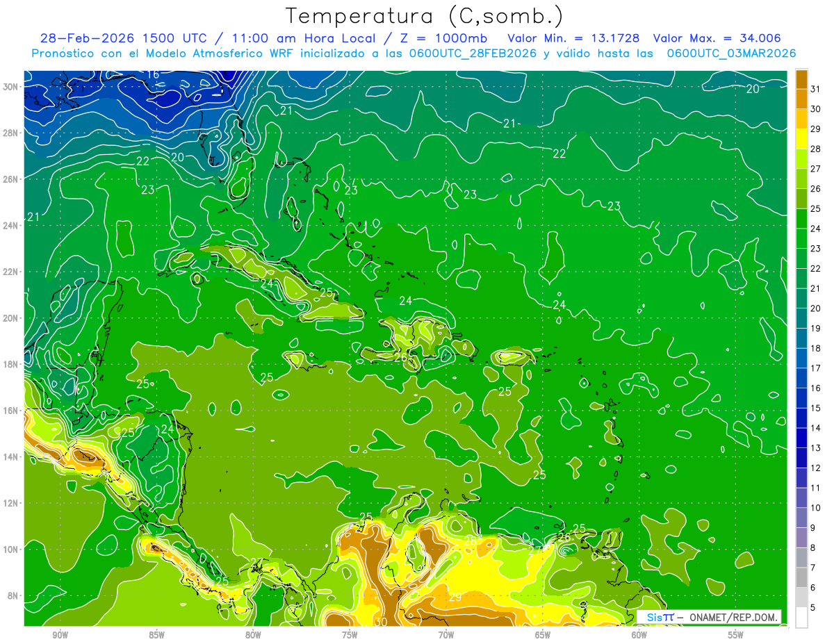Click the 24N latitude axis label
This screenshot has height=644, width=834.
point(11,225)
